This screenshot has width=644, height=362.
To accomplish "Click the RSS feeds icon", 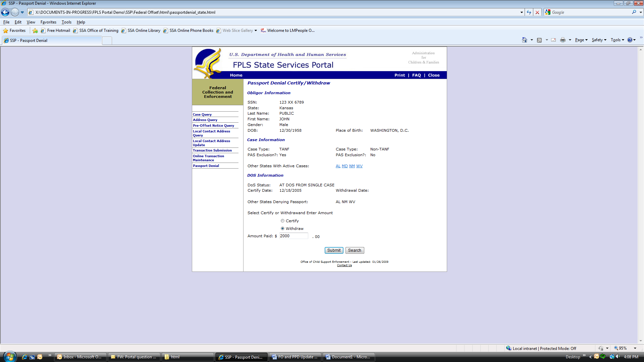I will pos(539,40).
